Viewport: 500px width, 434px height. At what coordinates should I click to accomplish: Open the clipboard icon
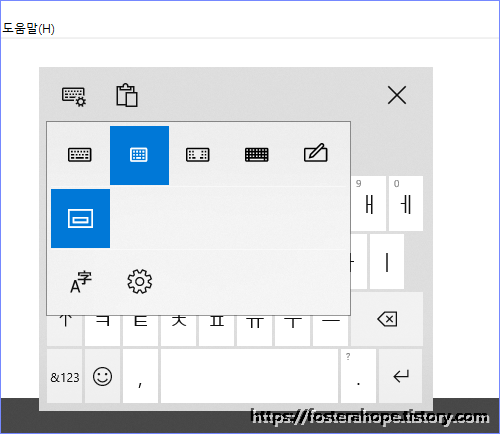pyautogui.click(x=127, y=95)
